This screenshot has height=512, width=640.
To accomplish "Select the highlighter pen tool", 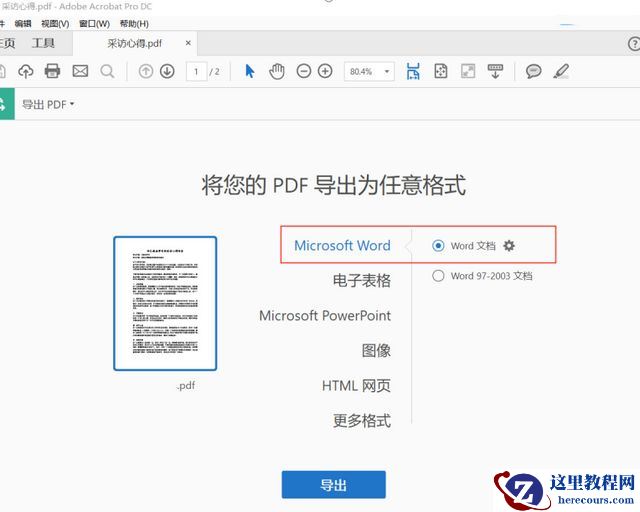I will 561,71.
